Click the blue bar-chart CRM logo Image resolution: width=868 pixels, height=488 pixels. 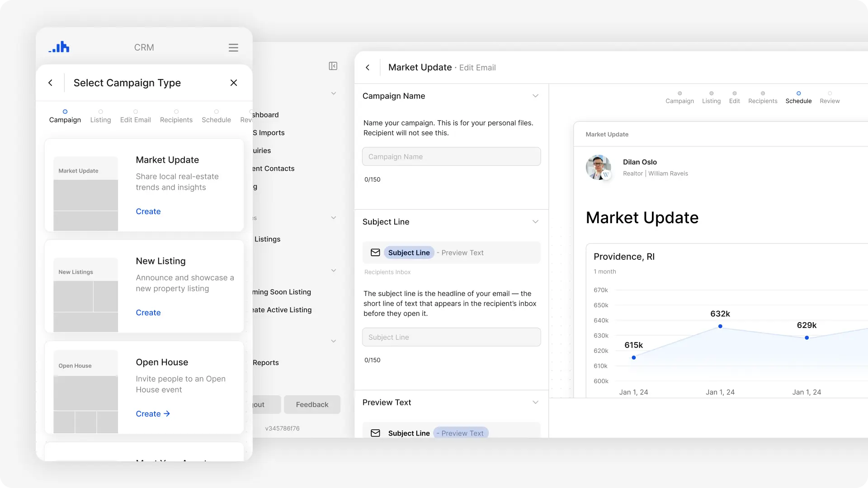click(59, 47)
